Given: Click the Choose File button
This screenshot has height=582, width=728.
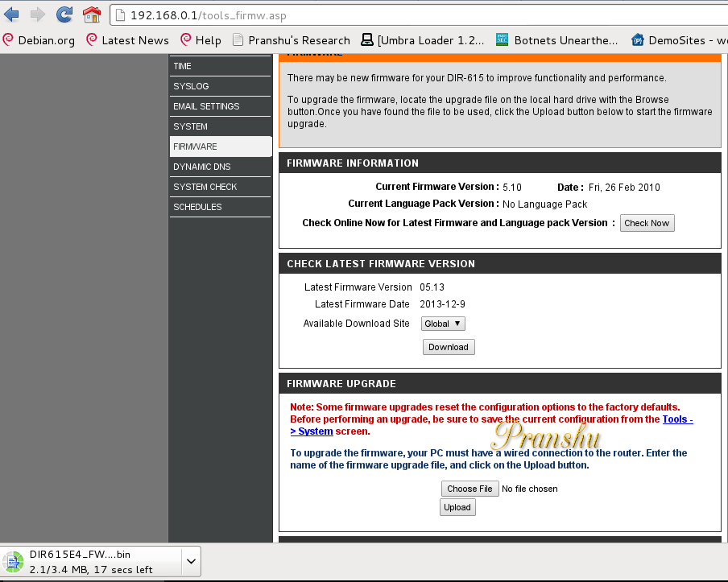Looking at the screenshot, I should (x=469, y=489).
